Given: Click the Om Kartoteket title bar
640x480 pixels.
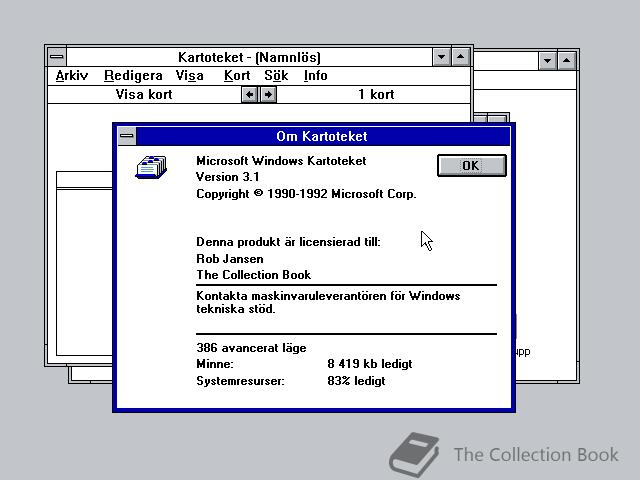Looking at the screenshot, I should [x=322, y=136].
